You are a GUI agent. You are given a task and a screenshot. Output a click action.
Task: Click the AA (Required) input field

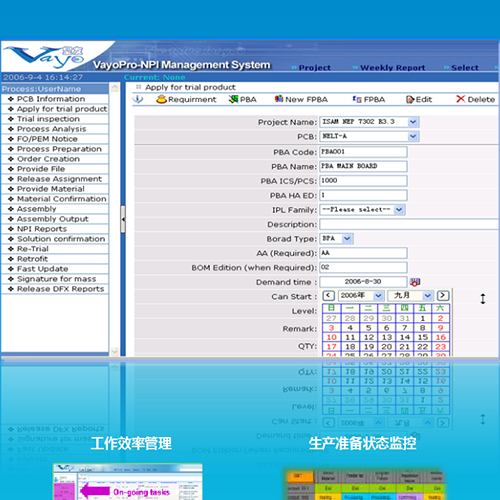(x=363, y=253)
